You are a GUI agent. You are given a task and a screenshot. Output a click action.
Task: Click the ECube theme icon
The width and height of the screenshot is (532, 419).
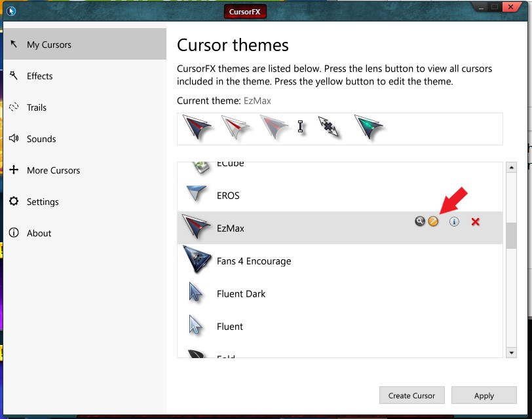coord(201,168)
